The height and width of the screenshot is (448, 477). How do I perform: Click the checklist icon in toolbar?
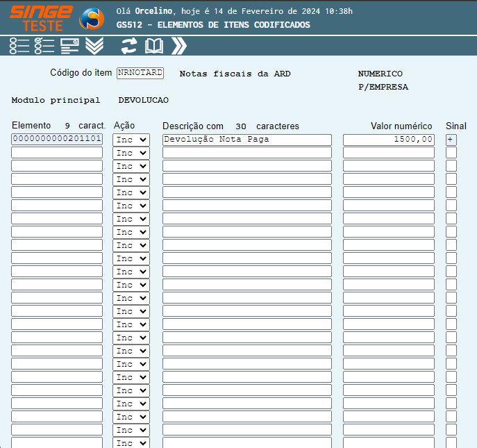pos(44,46)
